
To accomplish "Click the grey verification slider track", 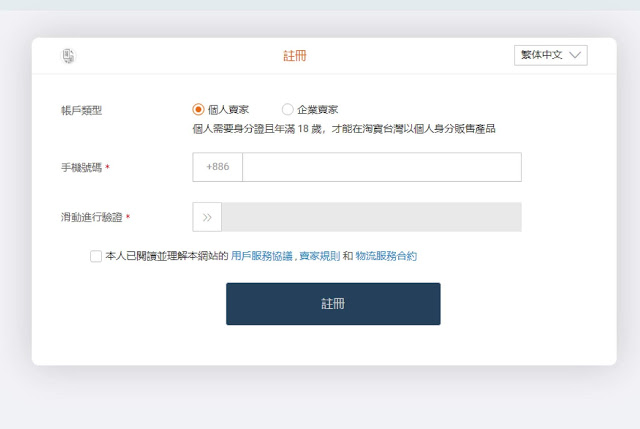I will (x=371, y=217).
